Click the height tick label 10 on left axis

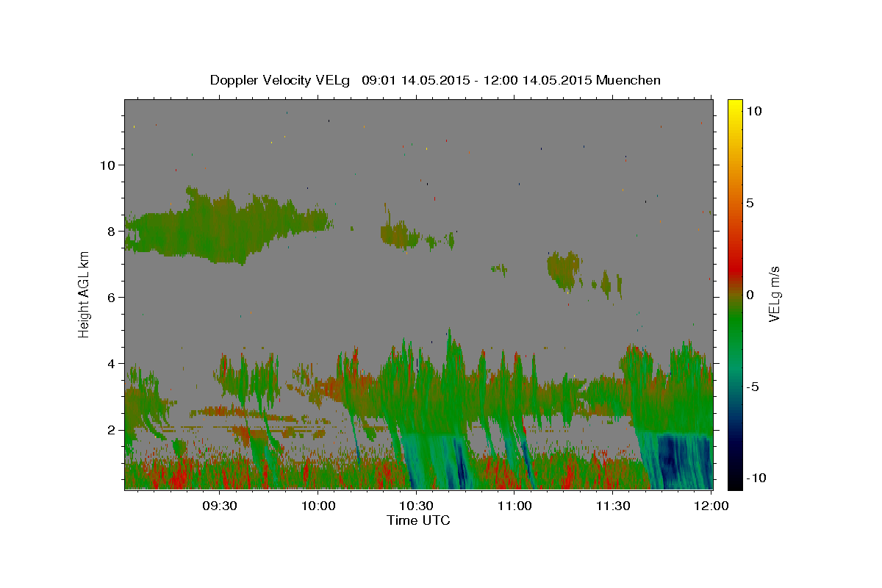pyautogui.click(x=108, y=165)
